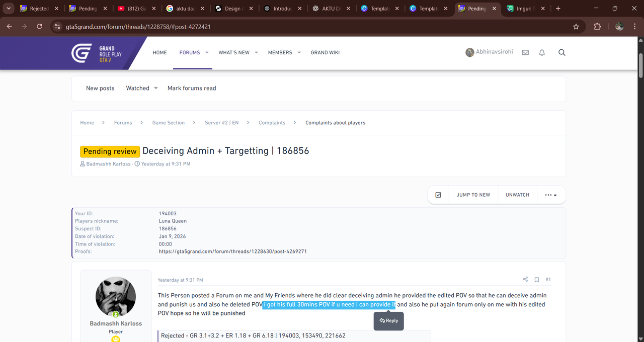Switch to the aktu Google search tab
This screenshot has height=342, width=644.
[x=186, y=9]
